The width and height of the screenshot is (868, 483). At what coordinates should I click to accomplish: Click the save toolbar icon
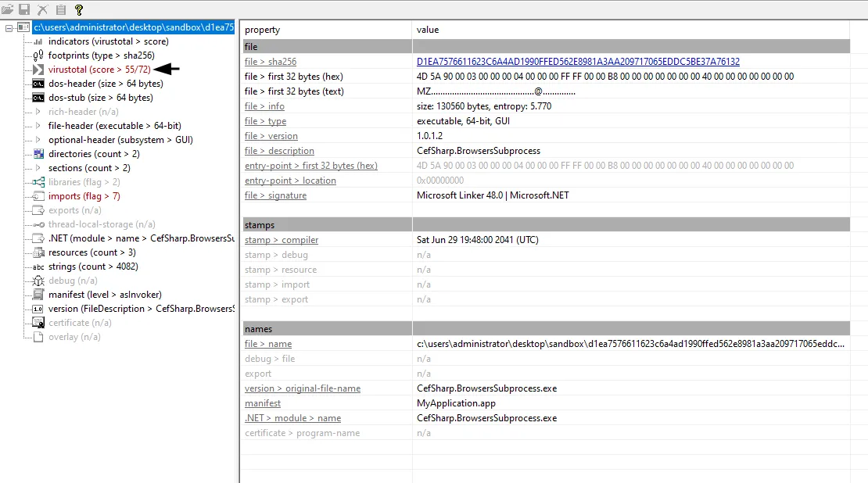(24, 9)
